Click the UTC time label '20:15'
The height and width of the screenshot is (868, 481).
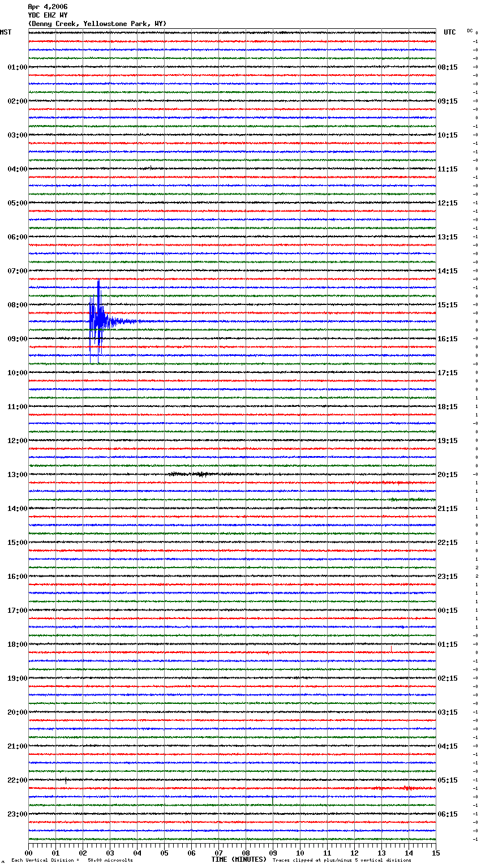coord(448,475)
